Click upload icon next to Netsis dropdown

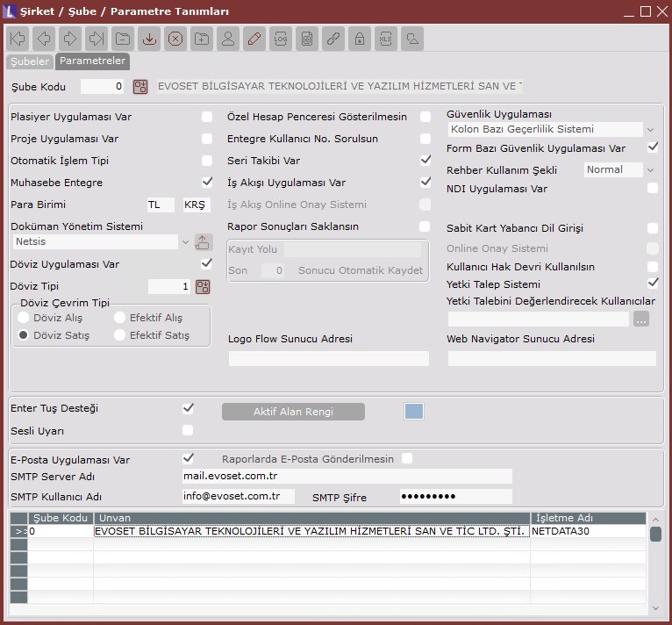click(203, 242)
